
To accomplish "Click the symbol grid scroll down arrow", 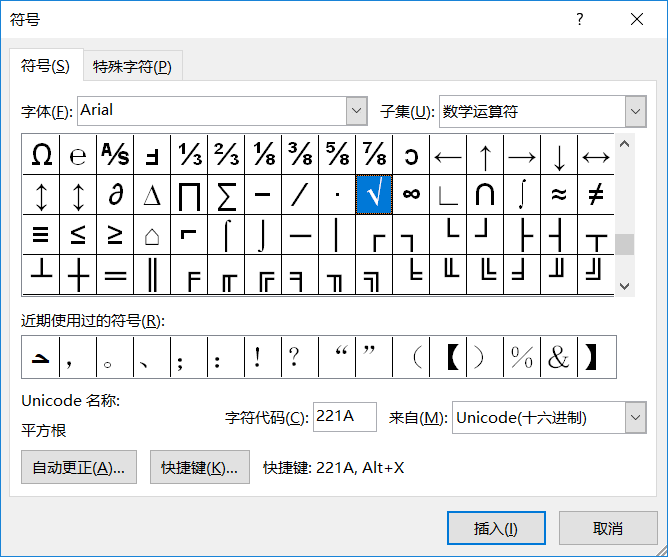I will click(625, 286).
